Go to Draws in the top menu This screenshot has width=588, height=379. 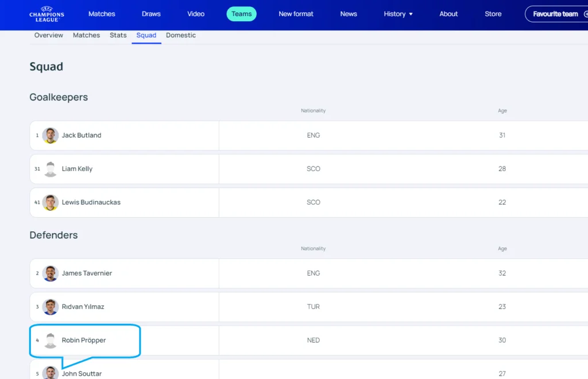click(151, 14)
